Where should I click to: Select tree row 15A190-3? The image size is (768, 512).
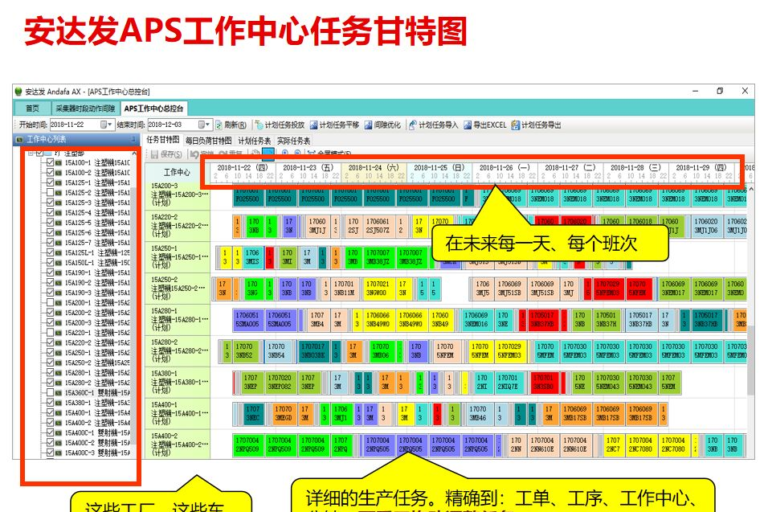pos(97,293)
